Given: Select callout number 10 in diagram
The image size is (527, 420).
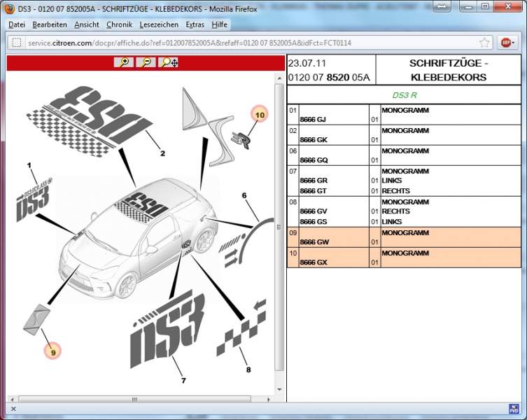Looking at the screenshot, I should 260,115.
